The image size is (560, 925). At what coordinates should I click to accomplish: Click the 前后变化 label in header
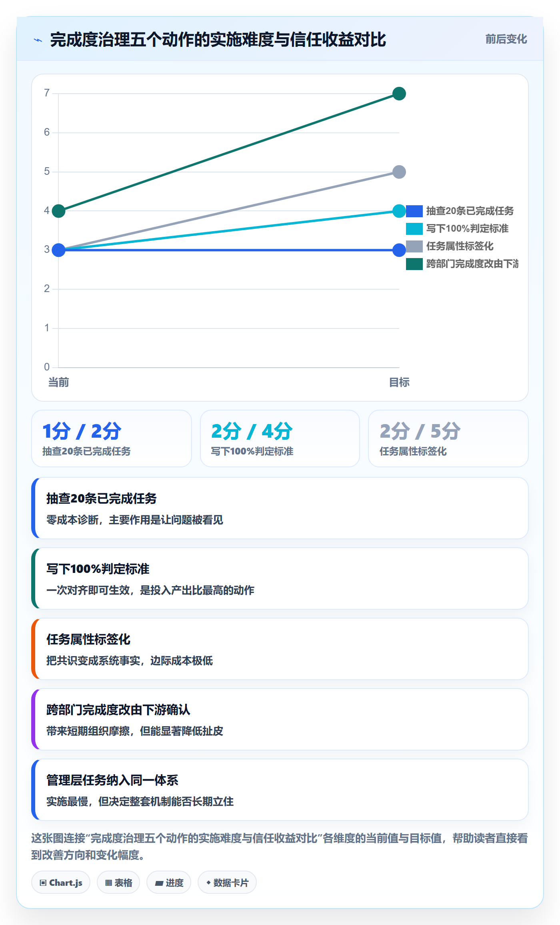506,39
